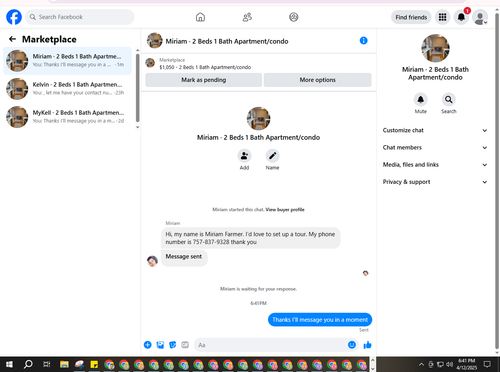This screenshot has width=500, height=372.
Task: Click chat list scrollbar up arrow
Action: 137,51
